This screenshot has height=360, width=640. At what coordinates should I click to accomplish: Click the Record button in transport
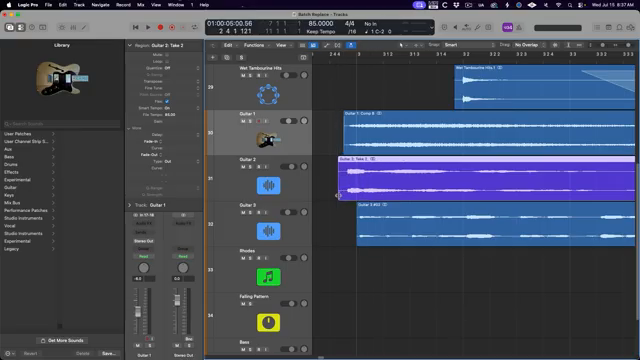tap(160, 27)
